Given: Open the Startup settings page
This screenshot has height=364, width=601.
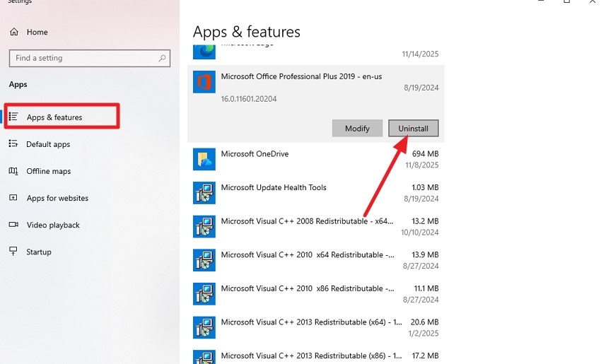Looking at the screenshot, I should point(39,252).
